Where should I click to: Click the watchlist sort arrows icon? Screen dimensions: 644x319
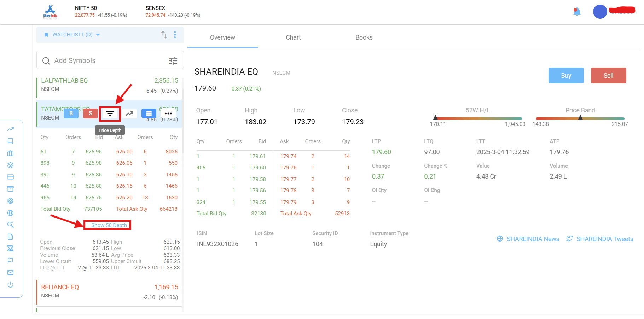(x=164, y=35)
